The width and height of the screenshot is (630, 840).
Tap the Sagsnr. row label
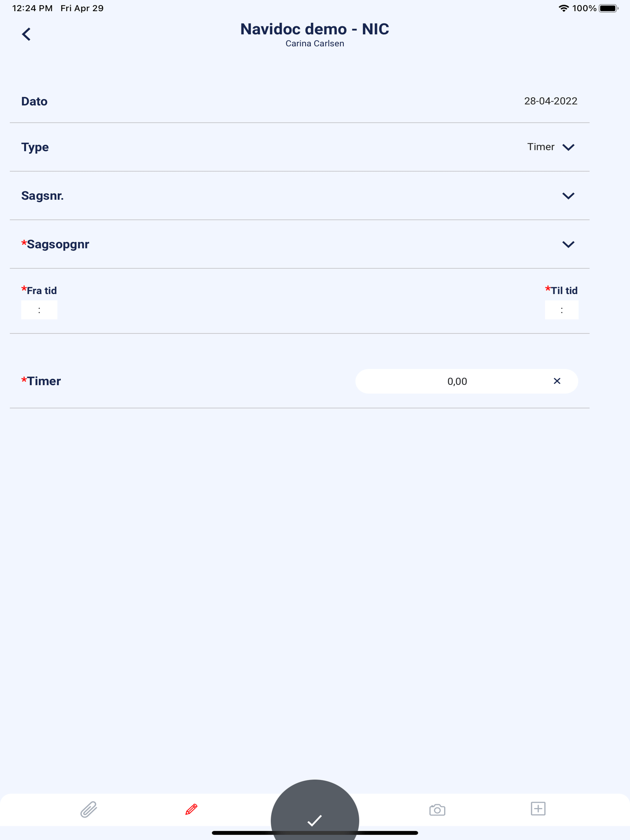click(42, 196)
